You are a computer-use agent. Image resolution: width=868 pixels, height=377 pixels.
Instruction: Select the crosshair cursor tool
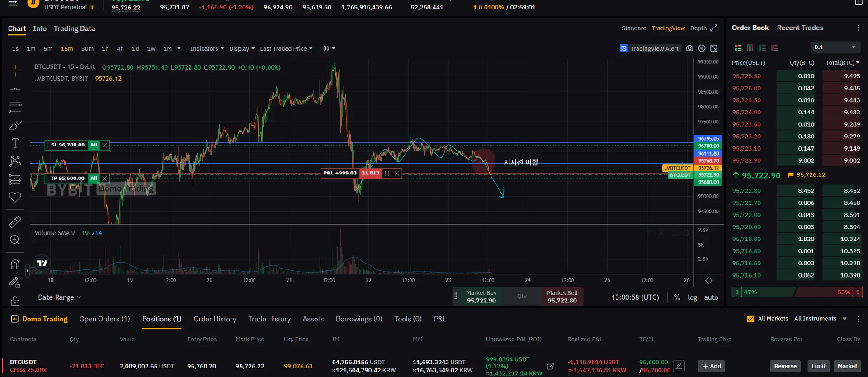coord(15,71)
